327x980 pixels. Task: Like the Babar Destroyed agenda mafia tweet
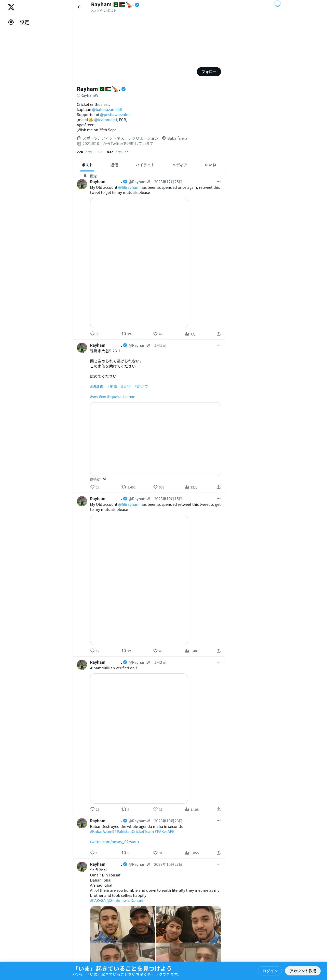(x=155, y=853)
